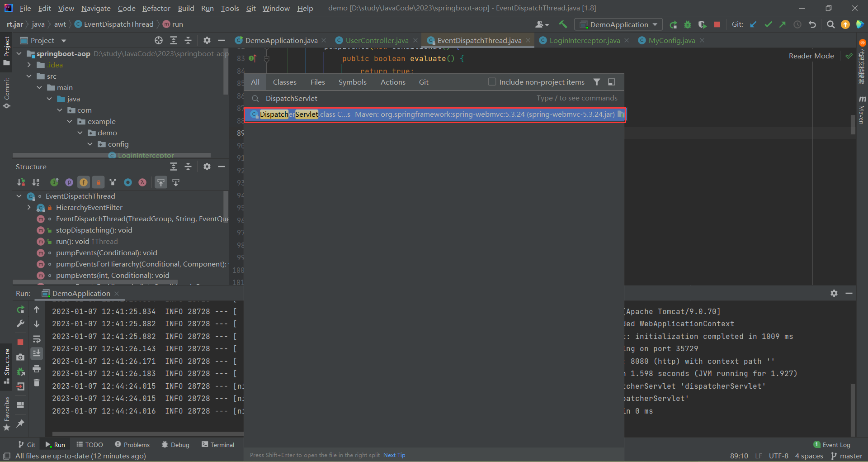Click the master branch indicator

[x=847, y=456]
